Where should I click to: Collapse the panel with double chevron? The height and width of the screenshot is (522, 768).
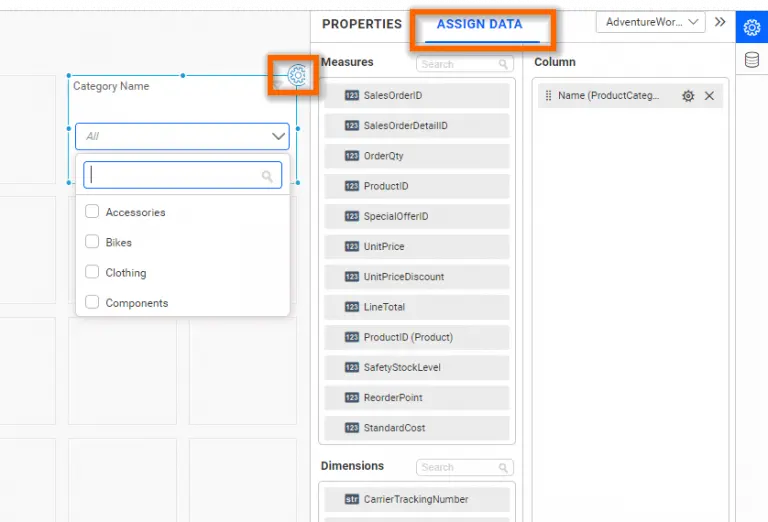720,22
